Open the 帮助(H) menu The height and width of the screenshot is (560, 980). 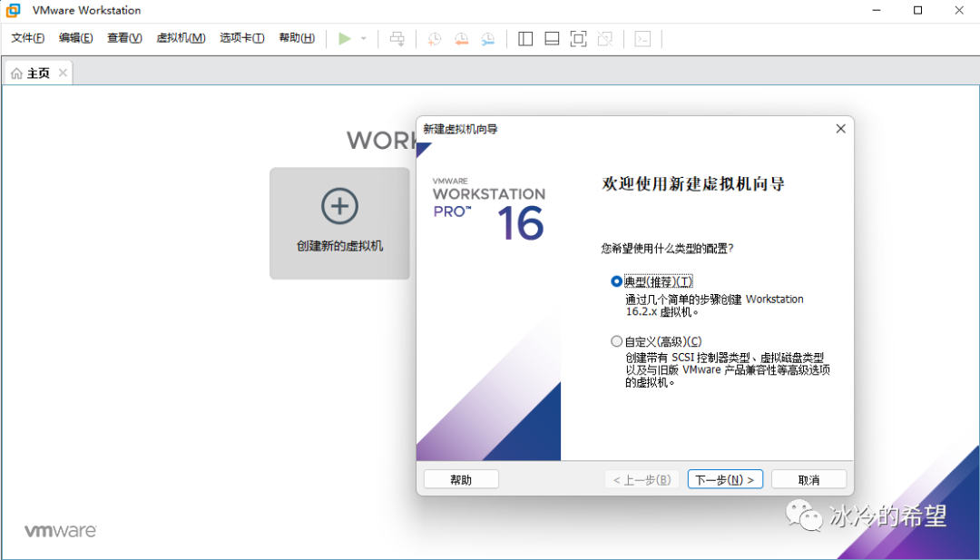coord(297,38)
